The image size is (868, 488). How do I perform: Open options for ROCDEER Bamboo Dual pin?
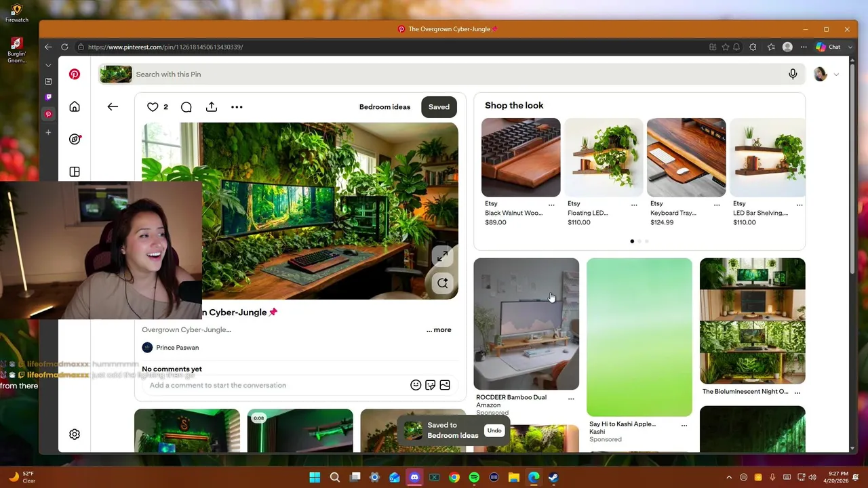(571, 399)
